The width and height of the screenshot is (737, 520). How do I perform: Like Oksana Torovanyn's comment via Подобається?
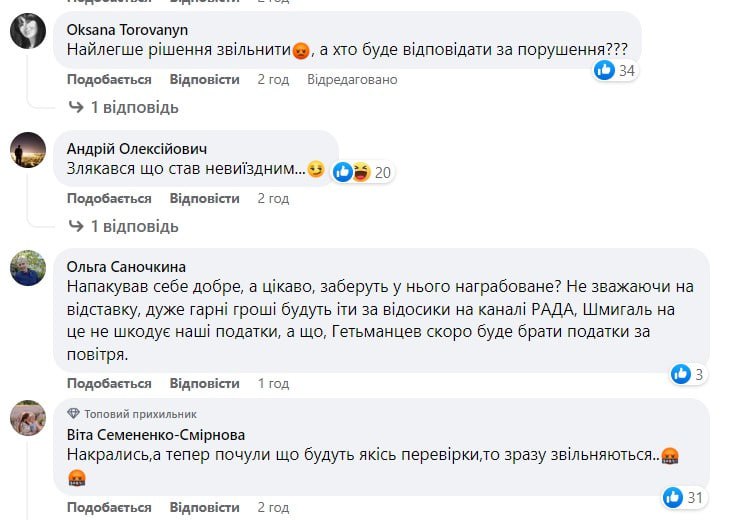pos(109,79)
